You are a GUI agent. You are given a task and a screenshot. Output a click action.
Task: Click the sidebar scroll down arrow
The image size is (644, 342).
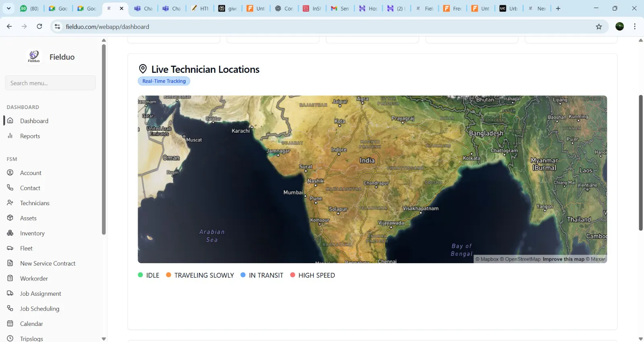click(104, 339)
